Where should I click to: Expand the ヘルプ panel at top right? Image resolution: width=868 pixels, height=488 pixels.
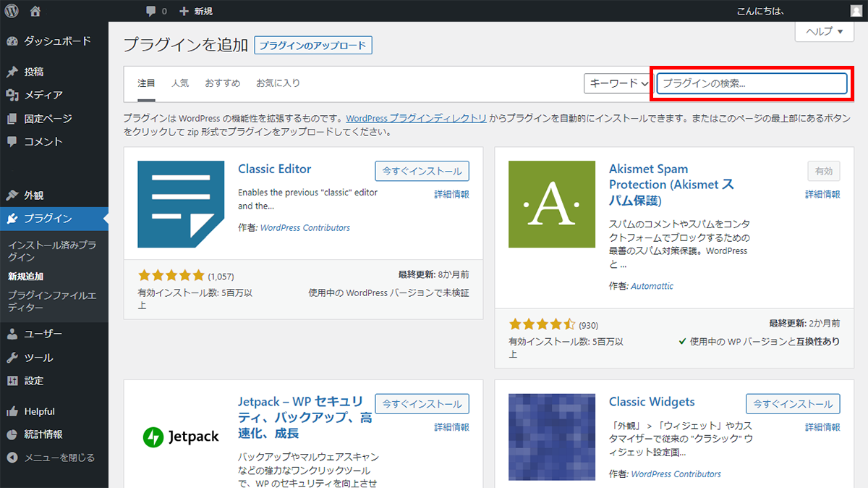click(824, 31)
